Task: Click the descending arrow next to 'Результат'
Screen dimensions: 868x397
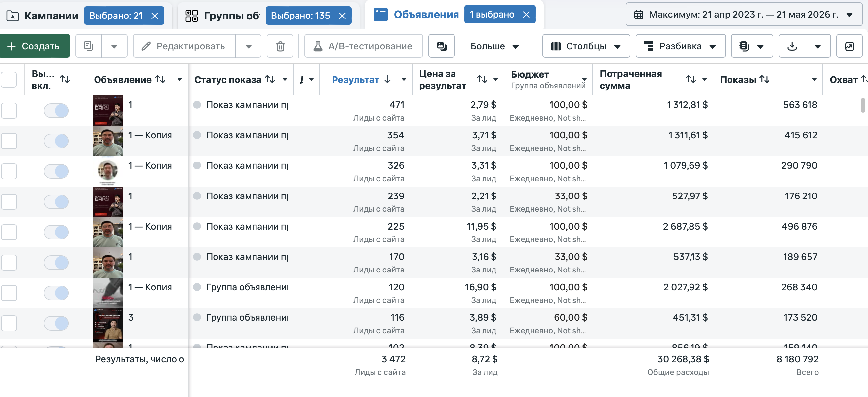Action: click(387, 79)
